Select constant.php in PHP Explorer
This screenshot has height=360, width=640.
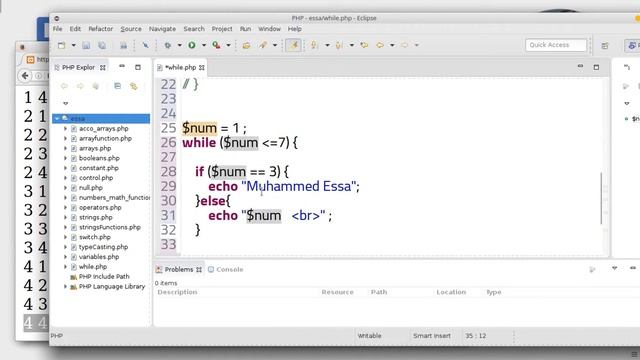(99, 168)
